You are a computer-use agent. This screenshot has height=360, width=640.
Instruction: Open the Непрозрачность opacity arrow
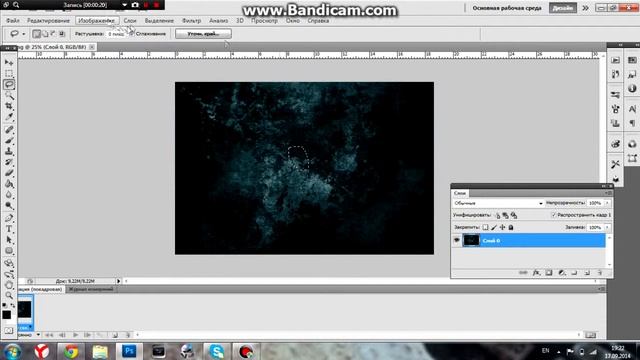[607, 203]
